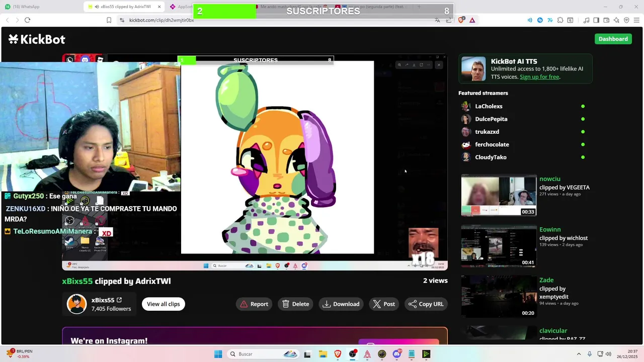Open volume tray icon
This screenshot has height=362, width=644.
[608, 354]
